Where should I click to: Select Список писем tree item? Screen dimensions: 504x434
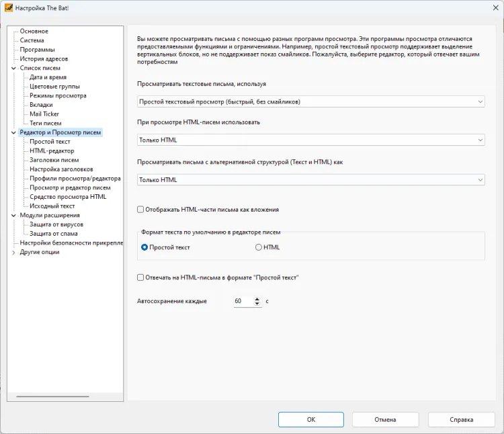click(40, 68)
